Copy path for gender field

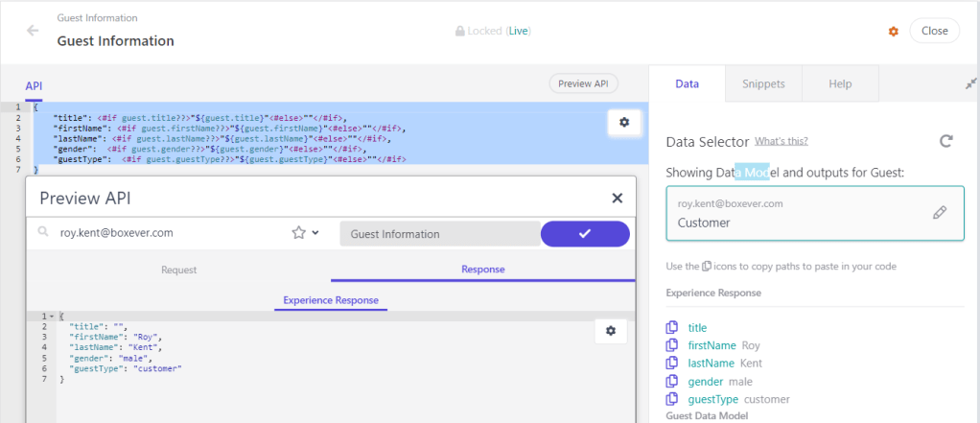[672, 382]
